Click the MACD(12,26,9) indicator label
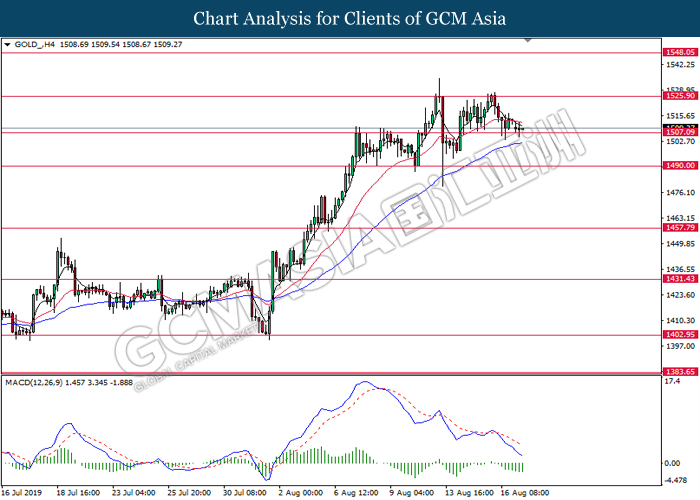 point(34,383)
